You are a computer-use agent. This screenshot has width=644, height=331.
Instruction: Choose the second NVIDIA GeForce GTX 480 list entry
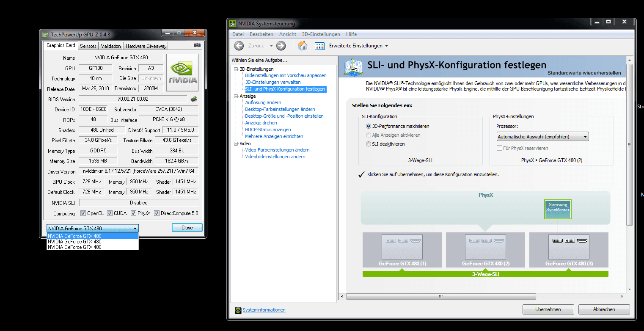(x=93, y=242)
